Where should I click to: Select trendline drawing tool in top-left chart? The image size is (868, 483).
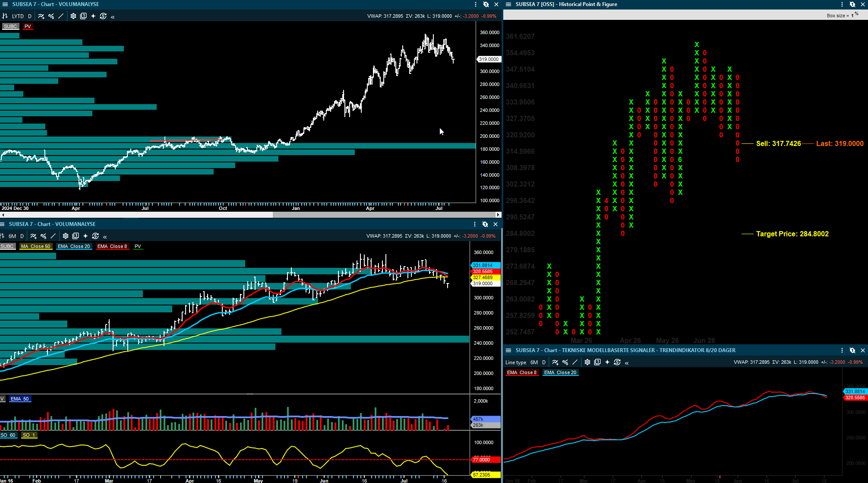tap(61, 16)
